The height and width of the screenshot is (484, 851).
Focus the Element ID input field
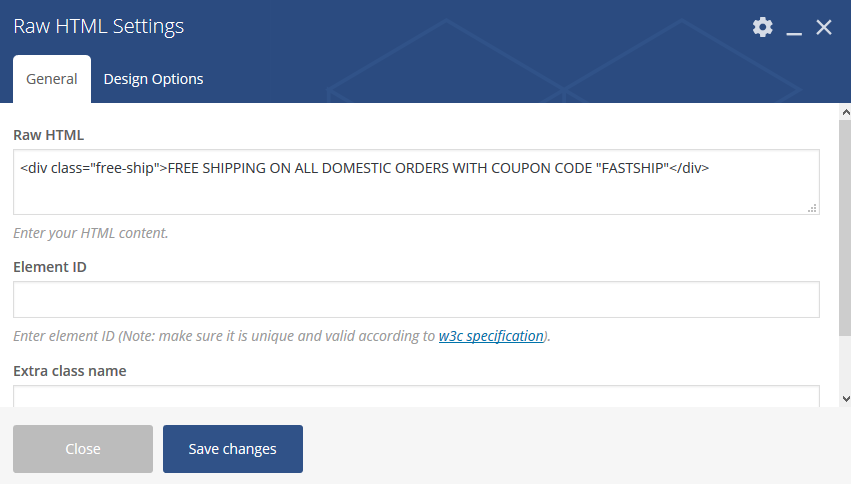416,300
